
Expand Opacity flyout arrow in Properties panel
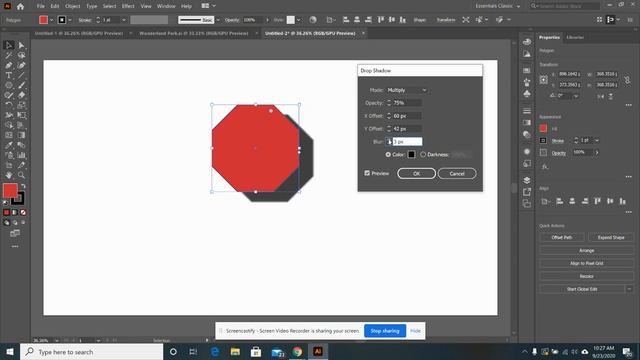(x=597, y=153)
